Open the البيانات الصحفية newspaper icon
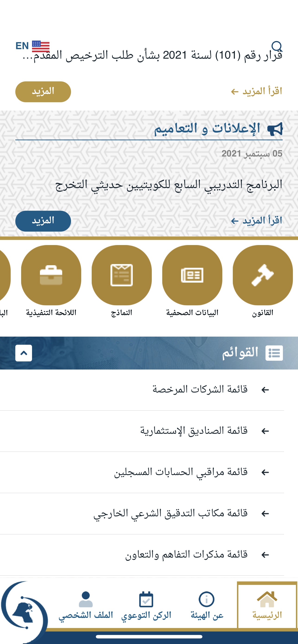 pos(192,275)
